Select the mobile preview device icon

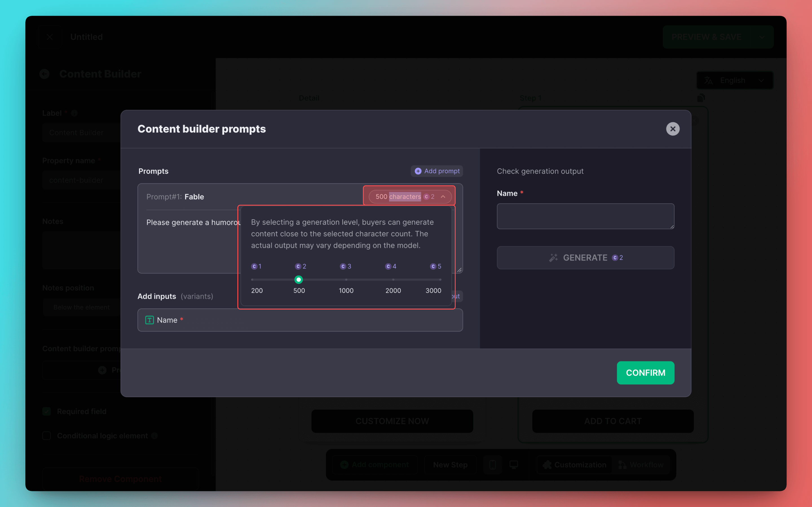click(x=492, y=464)
